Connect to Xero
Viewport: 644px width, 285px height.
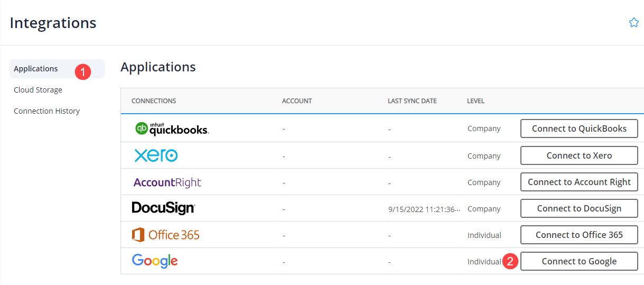coord(579,155)
